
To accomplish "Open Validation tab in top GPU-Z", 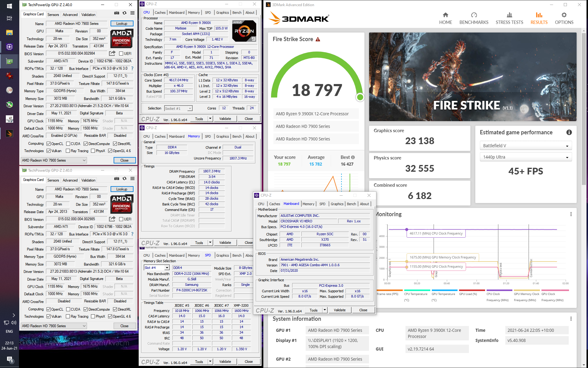I will point(88,15).
